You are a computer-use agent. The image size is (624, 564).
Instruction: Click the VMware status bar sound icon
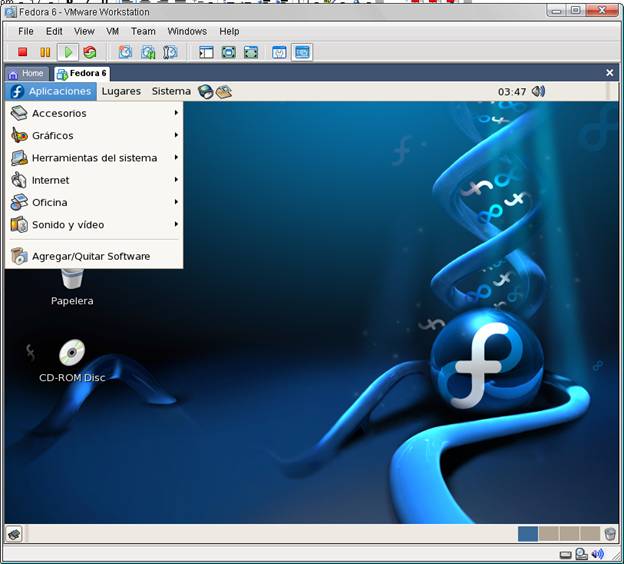[597, 554]
